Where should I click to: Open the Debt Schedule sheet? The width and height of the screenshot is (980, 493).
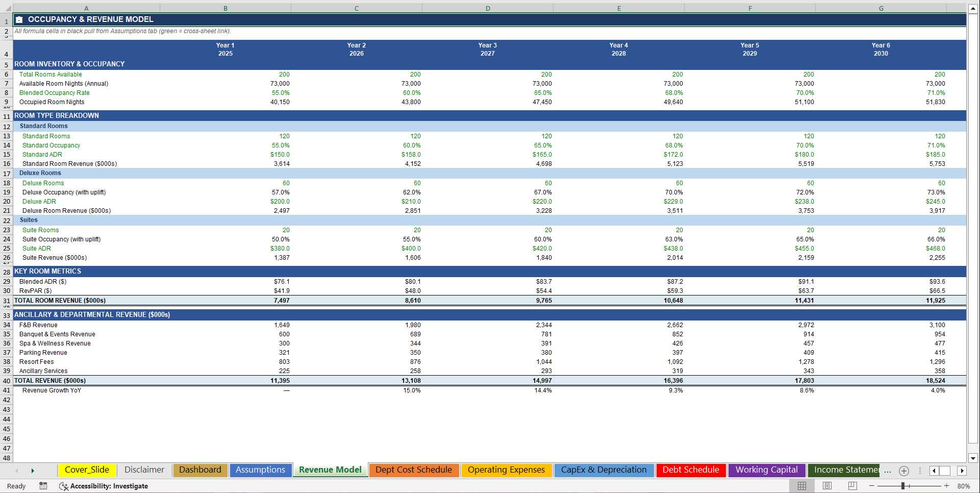[x=690, y=470]
